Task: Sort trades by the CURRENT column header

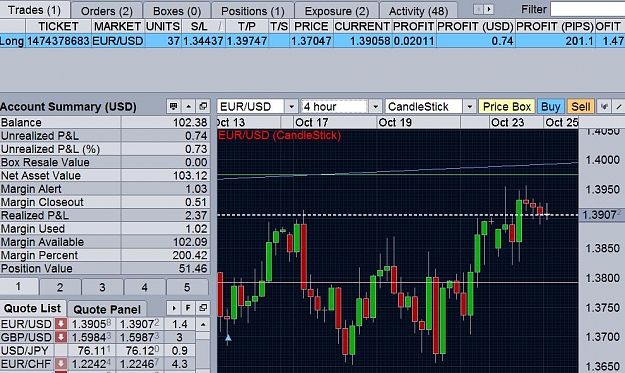Action: (x=362, y=26)
